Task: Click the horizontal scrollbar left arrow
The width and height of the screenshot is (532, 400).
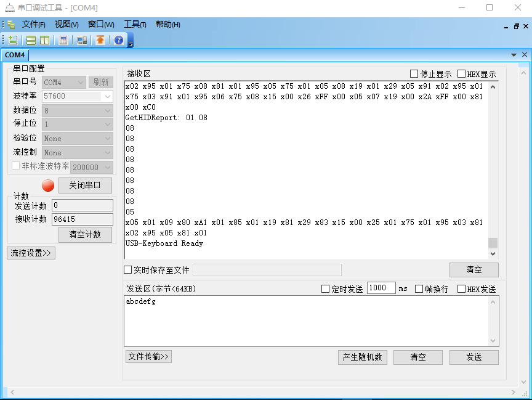Action: pyautogui.click(x=12, y=392)
